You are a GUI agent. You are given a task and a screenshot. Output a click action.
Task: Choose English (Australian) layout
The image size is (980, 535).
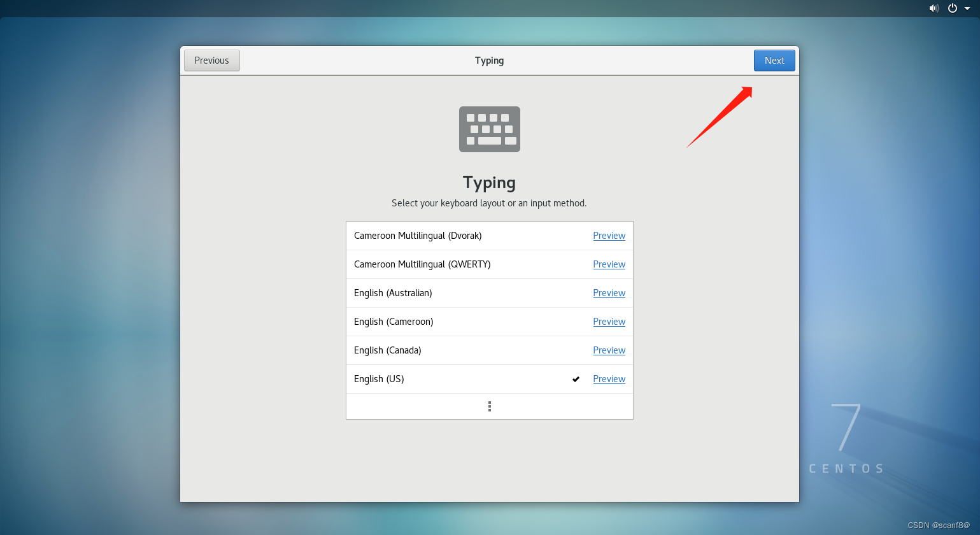490,293
